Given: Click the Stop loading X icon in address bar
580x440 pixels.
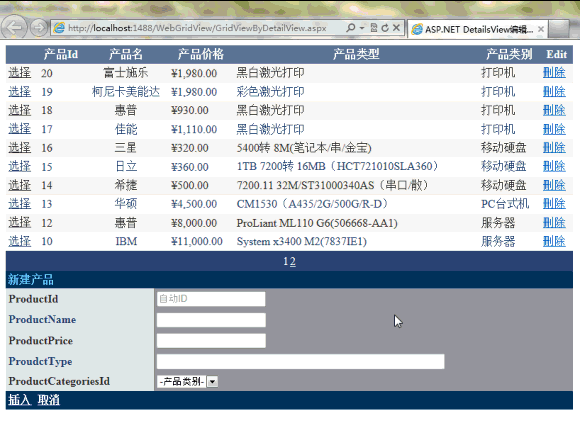Looking at the screenshot, I should point(396,28).
